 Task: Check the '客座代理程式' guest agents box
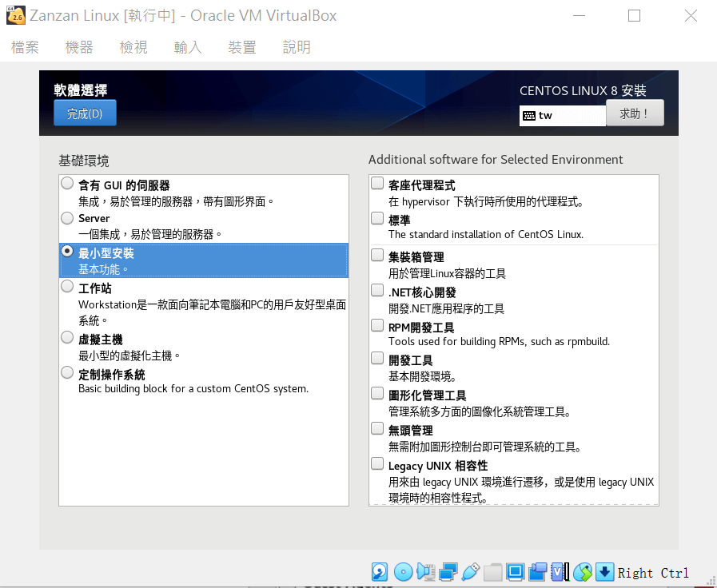point(377,183)
